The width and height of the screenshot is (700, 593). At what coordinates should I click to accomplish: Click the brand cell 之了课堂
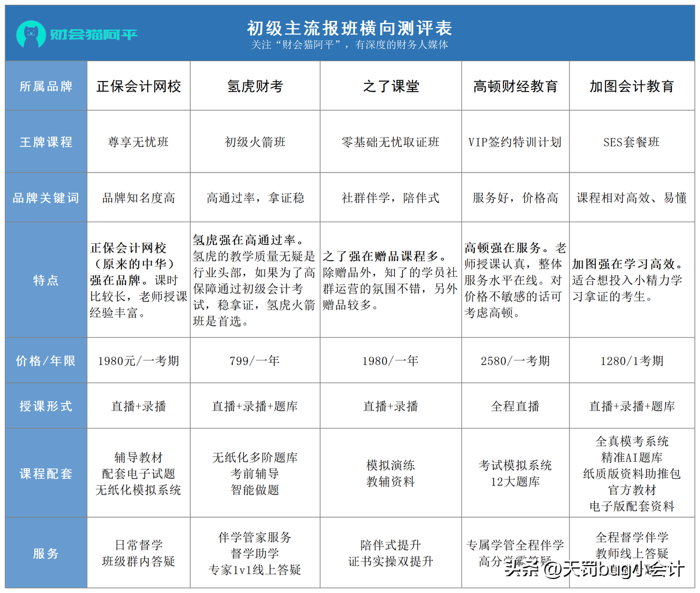(391, 86)
